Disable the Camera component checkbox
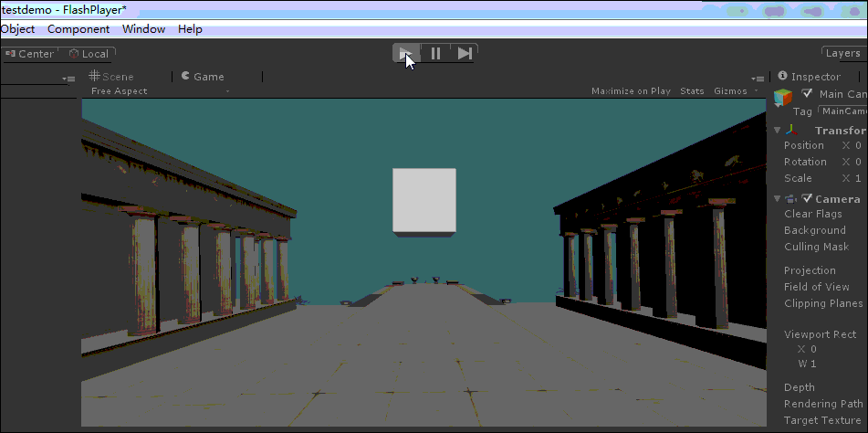Screen dimensions: 868x433 [807, 199]
